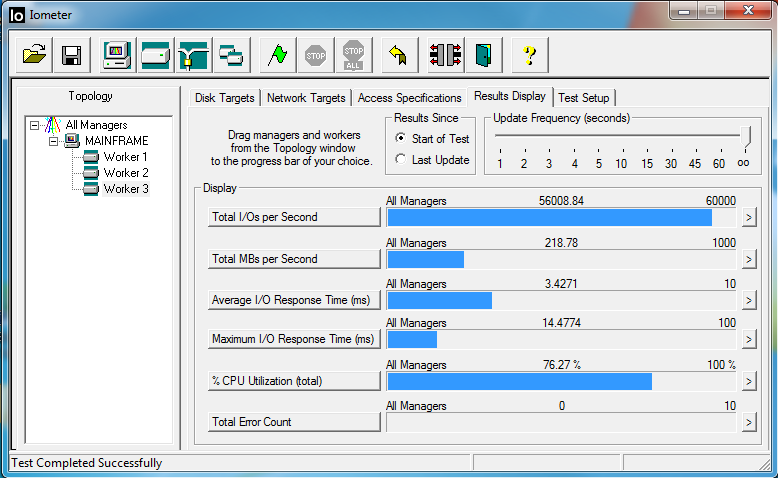The height and width of the screenshot is (478, 778).
Task: Duplicate the selected worker
Action: tap(231, 55)
